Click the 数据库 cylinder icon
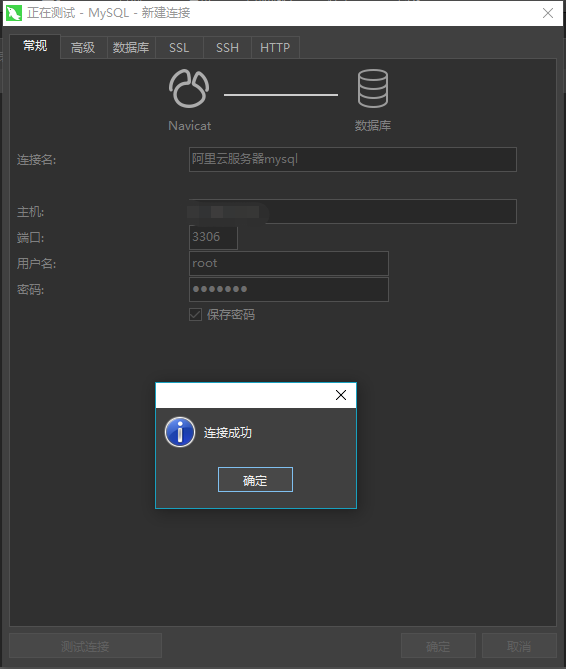 (373, 89)
